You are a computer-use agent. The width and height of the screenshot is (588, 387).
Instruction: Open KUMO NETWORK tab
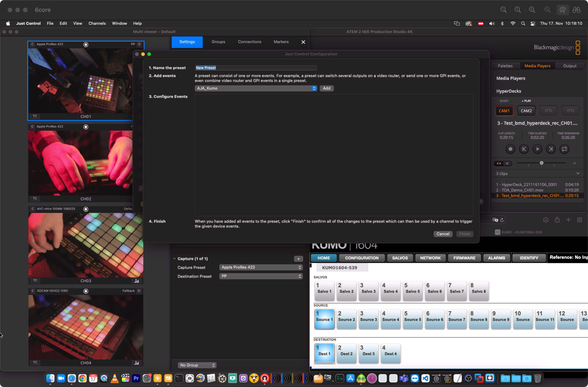pos(430,258)
